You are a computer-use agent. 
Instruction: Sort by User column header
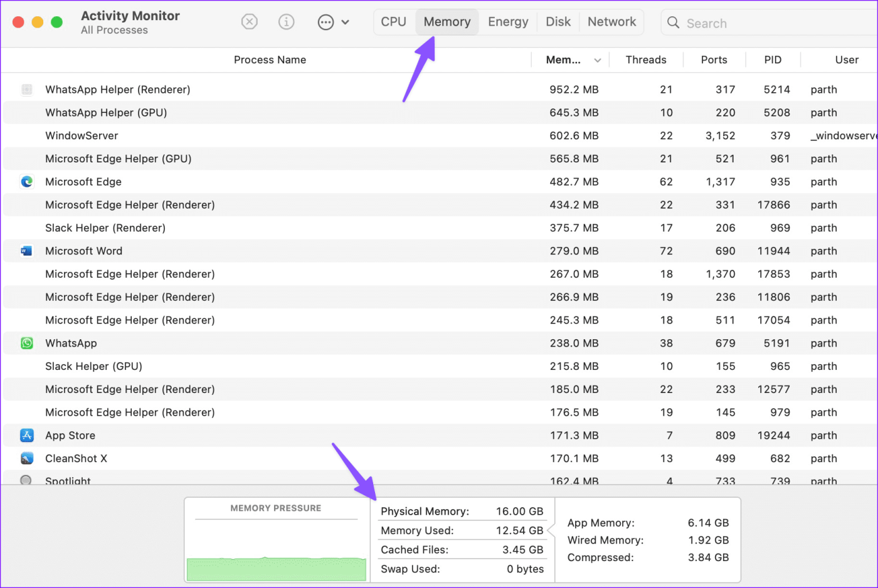click(847, 60)
